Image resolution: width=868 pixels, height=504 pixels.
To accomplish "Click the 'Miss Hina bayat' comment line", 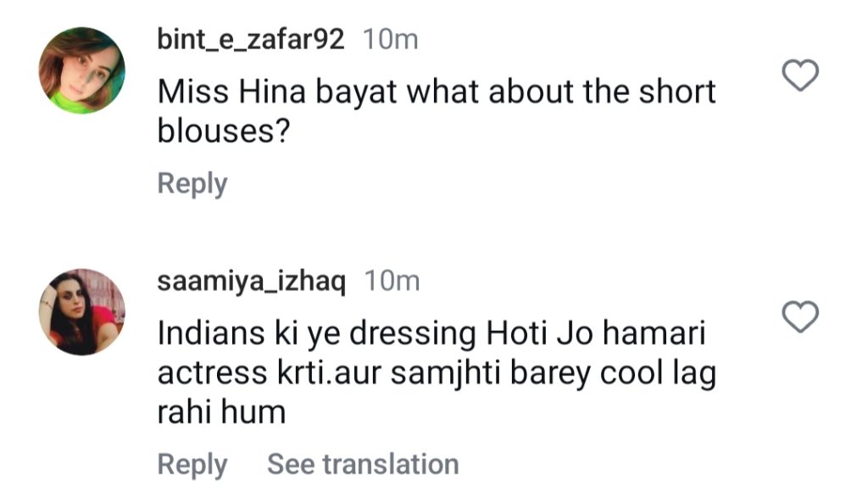I will pos(437,92).
